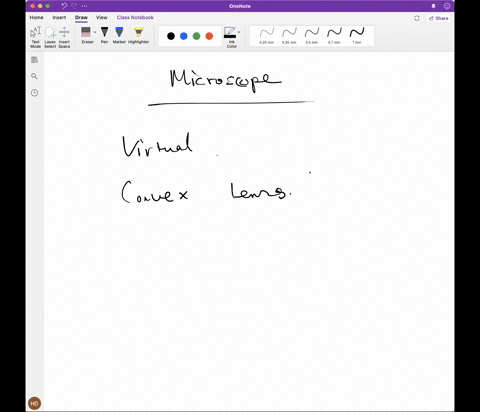This screenshot has height=412, width=480.
Task: Choose the orange-red ink color
Action: [x=209, y=36]
